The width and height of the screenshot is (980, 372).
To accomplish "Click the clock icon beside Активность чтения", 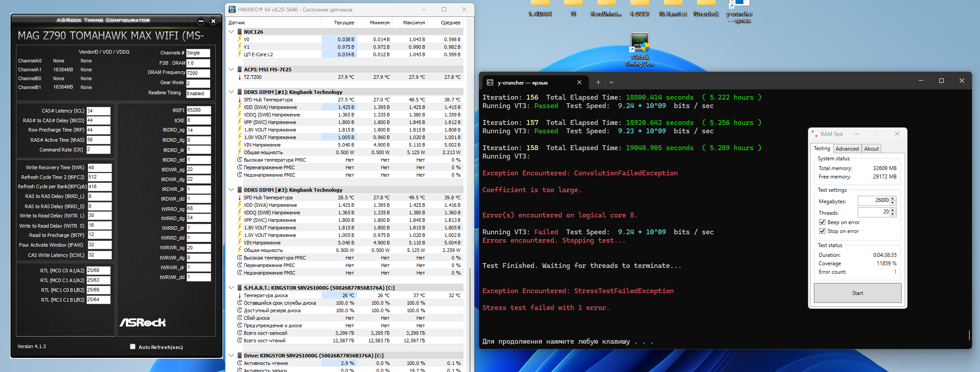I will [x=240, y=363].
